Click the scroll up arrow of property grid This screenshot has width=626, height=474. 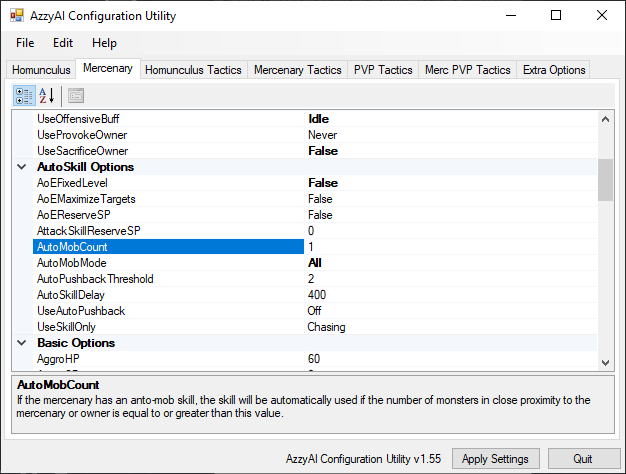click(605, 119)
